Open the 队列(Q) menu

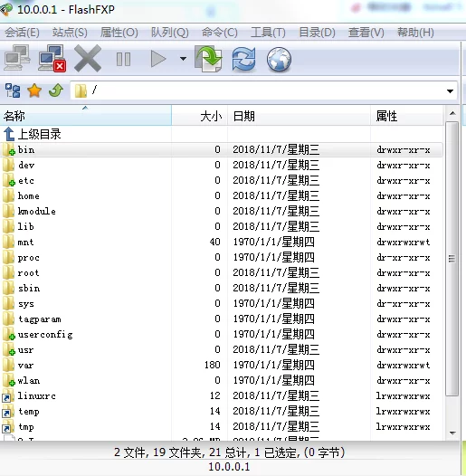click(170, 33)
